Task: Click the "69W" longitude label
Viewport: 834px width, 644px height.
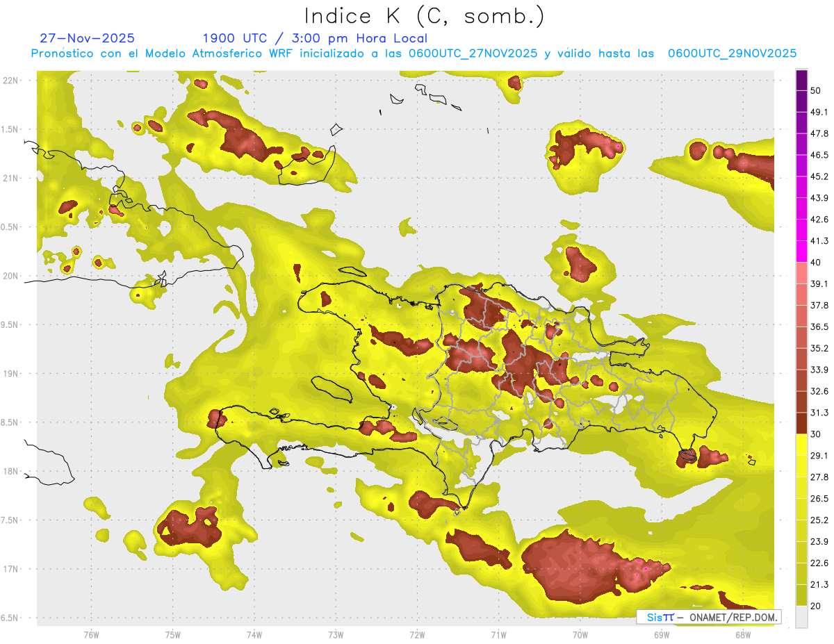Action: 661,634
